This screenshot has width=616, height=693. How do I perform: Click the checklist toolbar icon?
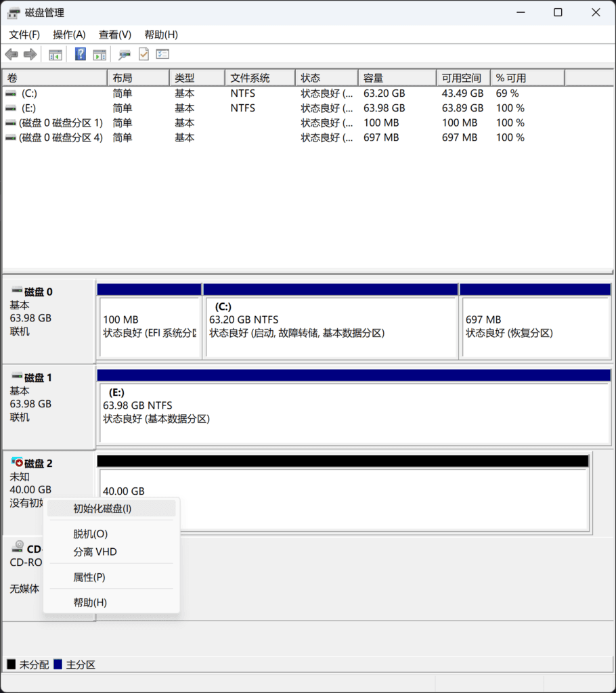tap(162, 54)
